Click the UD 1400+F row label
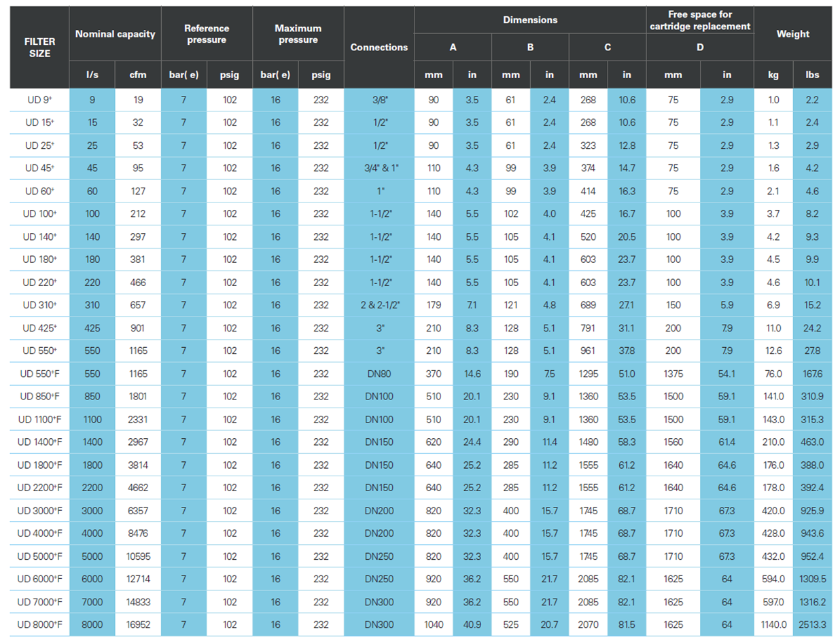 [39, 442]
